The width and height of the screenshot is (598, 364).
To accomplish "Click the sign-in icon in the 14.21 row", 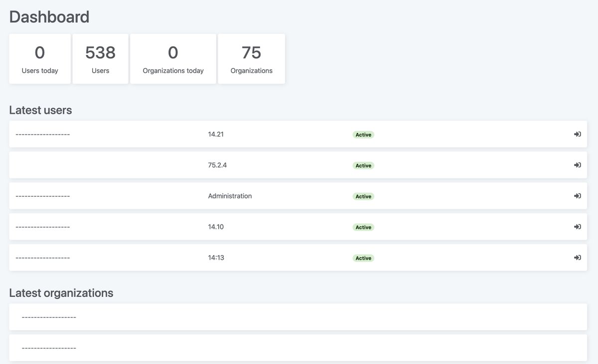I will (577, 134).
